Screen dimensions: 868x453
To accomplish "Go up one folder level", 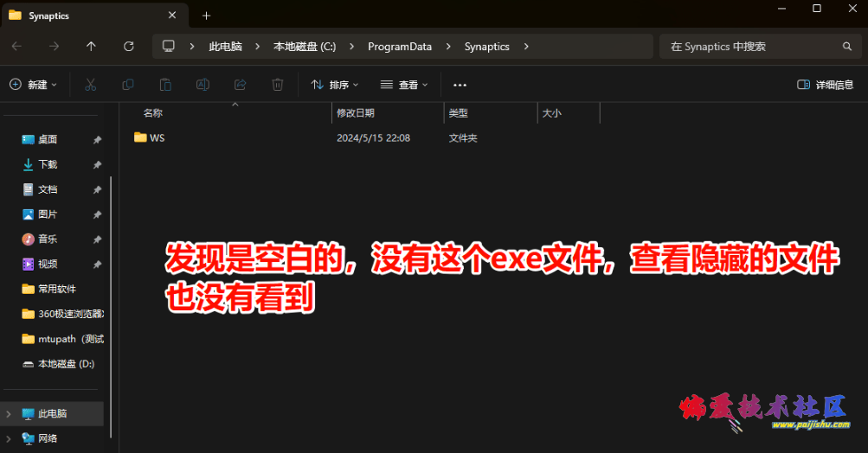I will click(x=91, y=47).
